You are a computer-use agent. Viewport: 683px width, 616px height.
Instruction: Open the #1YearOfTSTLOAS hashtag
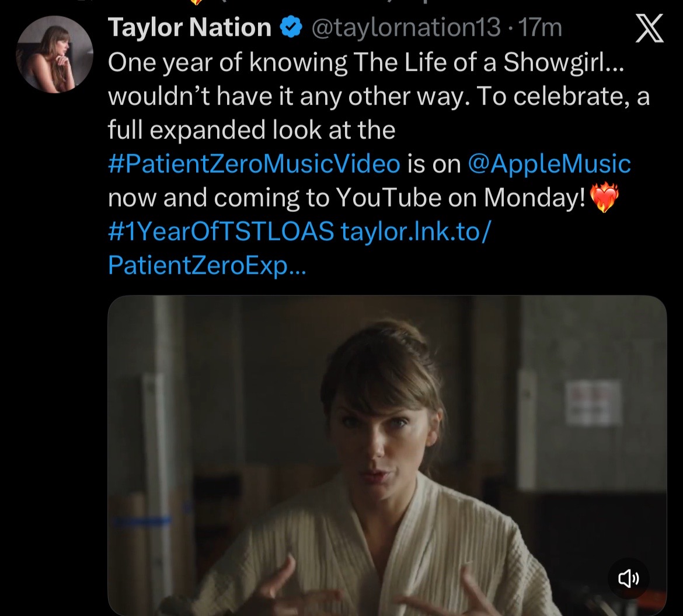tap(221, 231)
